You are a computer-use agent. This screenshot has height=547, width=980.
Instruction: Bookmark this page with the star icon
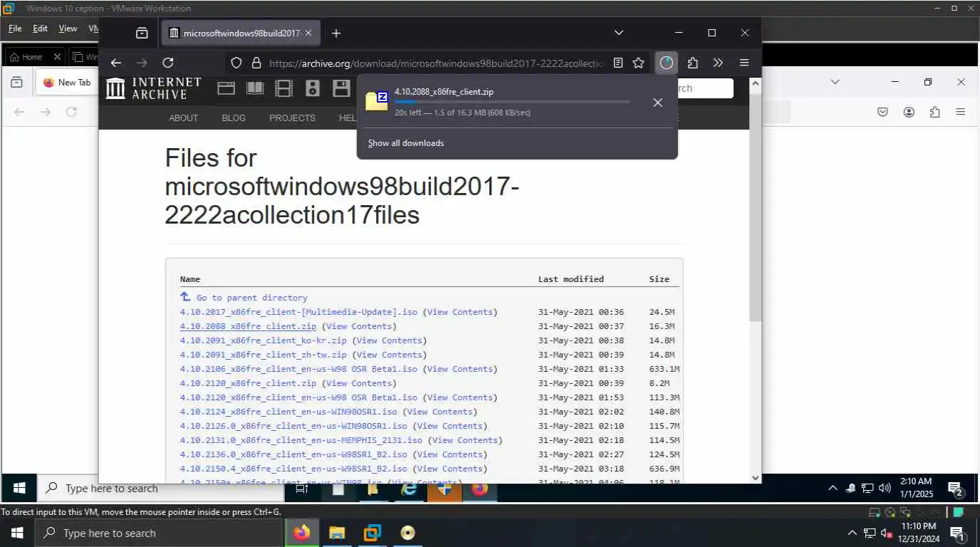pos(639,63)
